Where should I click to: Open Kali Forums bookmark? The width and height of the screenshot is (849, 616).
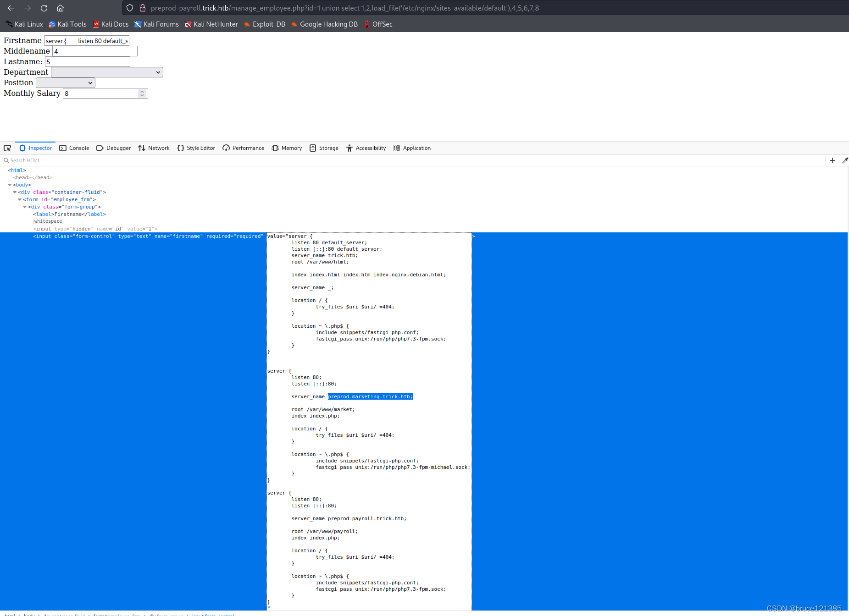point(156,24)
